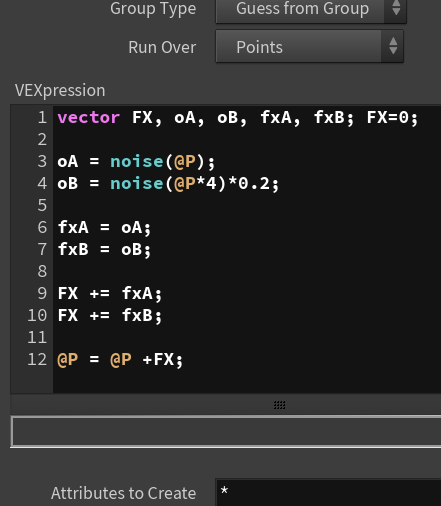
Task: Click code line '@P = @P +FX;'
Action: [x=120, y=360]
